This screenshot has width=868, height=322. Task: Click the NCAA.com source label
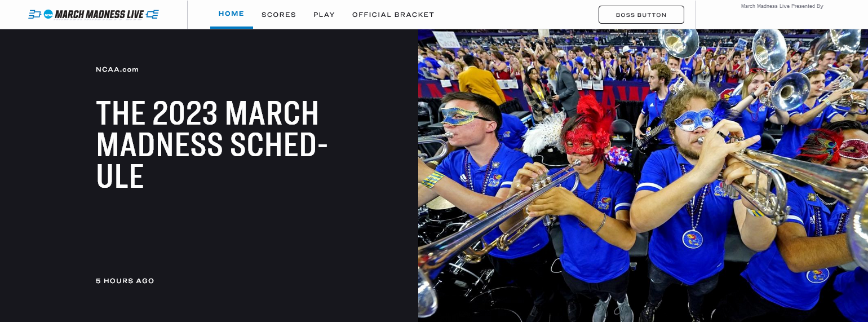tap(117, 69)
